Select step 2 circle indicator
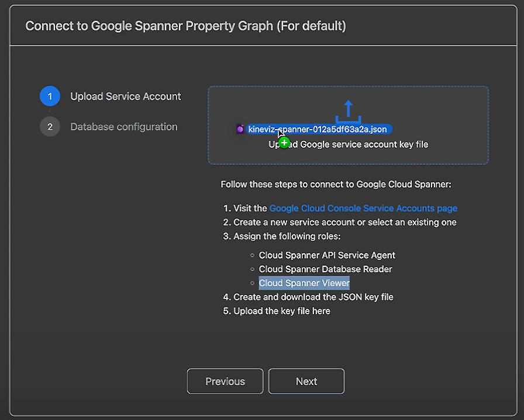Image resolution: width=524 pixels, height=420 pixels. point(50,127)
